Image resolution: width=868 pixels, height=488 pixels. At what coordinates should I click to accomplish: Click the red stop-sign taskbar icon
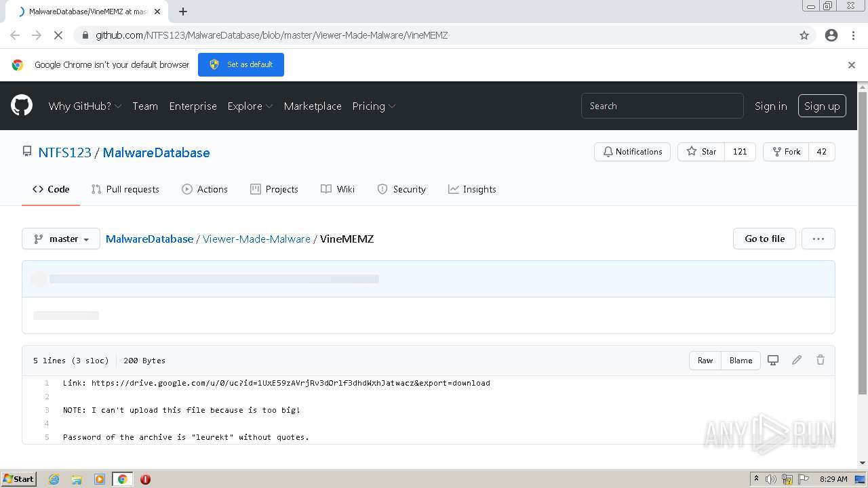tap(145, 479)
